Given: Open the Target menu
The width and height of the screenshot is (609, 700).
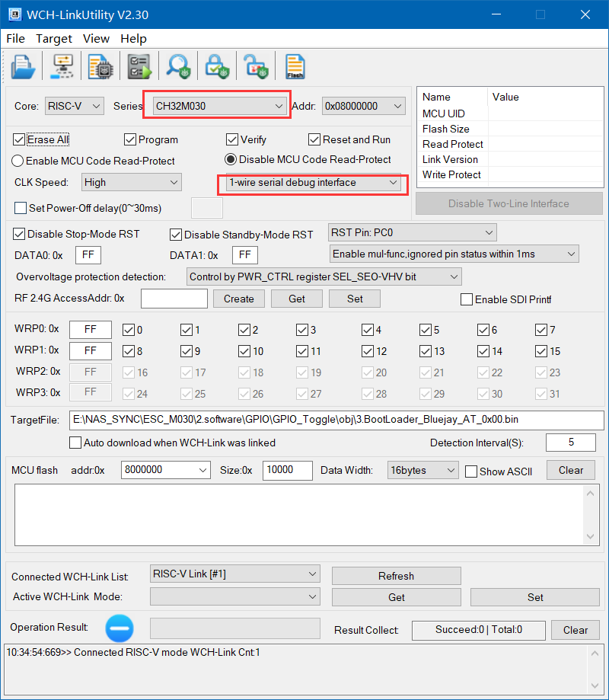Looking at the screenshot, I should click(x=54, y=39).
